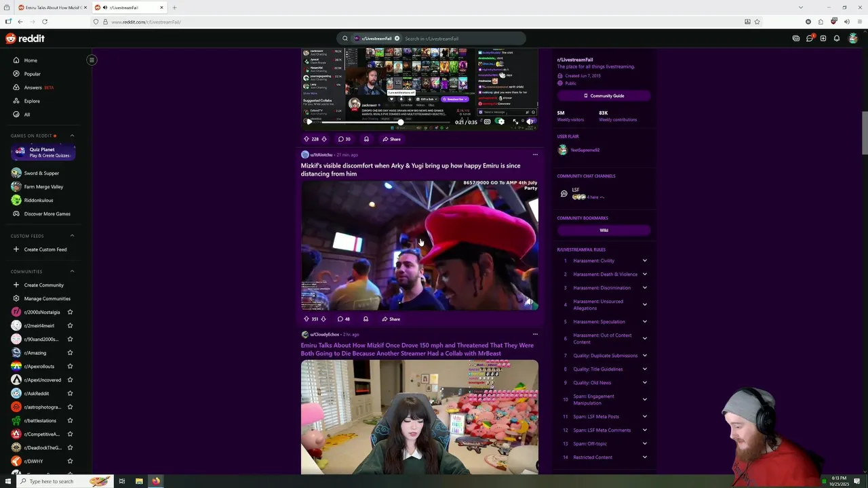Open File Explorer from the taskbar
Image resolution: width=868 pixels, height=488 pixels.
139,481
